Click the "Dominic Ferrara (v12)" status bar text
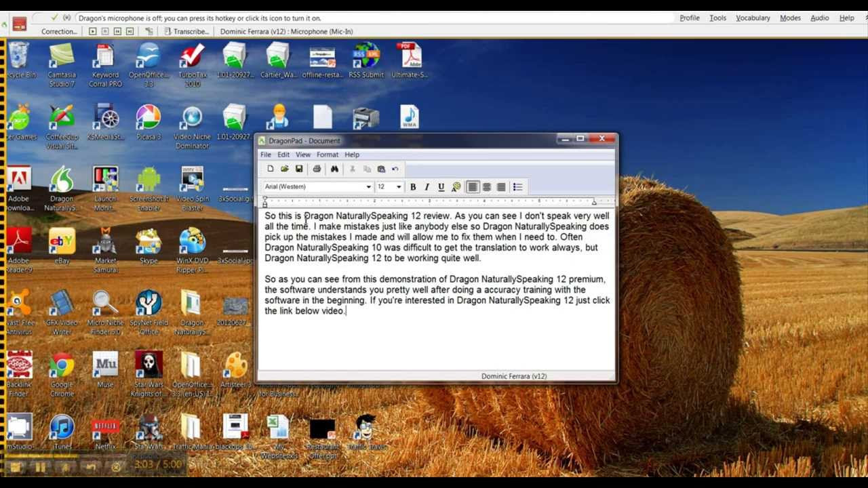 [514, 376]
